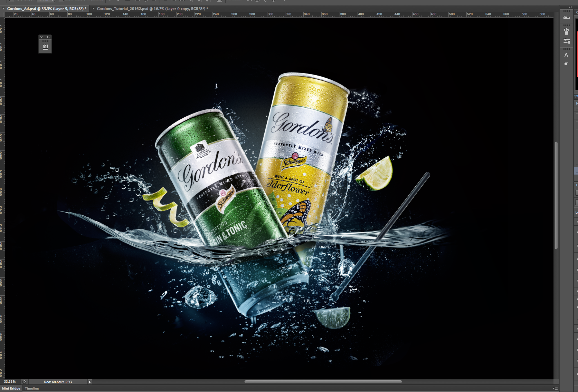Screen dimensions: 578x392
Task: Click the ruler origin corner box
Action: tap(2, 14)
